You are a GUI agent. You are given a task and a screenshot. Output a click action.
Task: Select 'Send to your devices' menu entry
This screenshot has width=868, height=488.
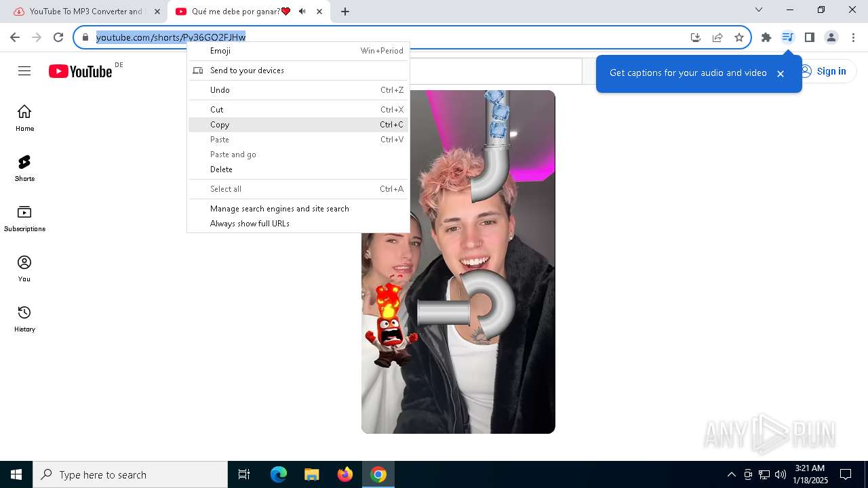[x=298, y=70]
